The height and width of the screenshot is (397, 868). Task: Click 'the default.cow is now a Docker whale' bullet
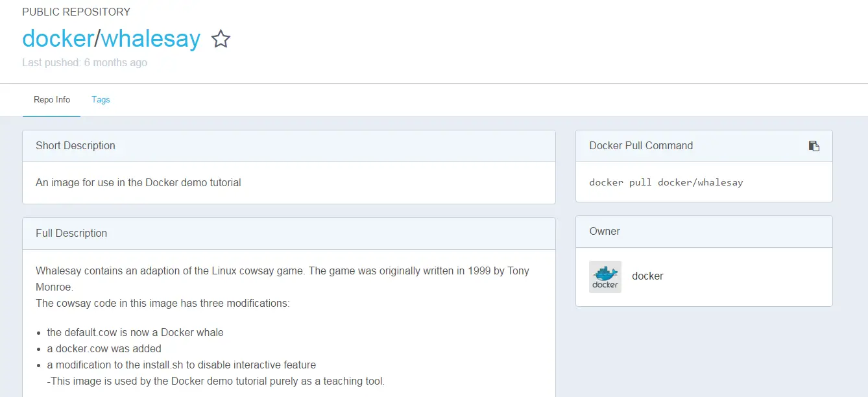point(135,333)
